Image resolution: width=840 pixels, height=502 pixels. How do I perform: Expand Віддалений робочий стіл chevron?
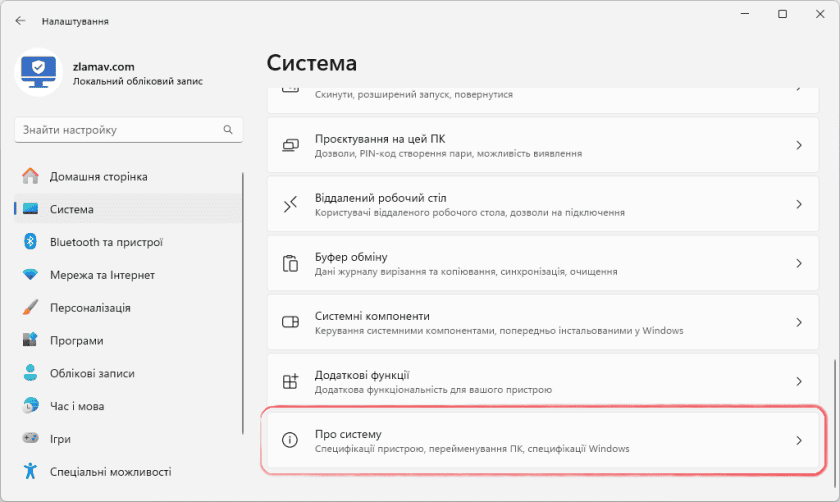point(799,204)
